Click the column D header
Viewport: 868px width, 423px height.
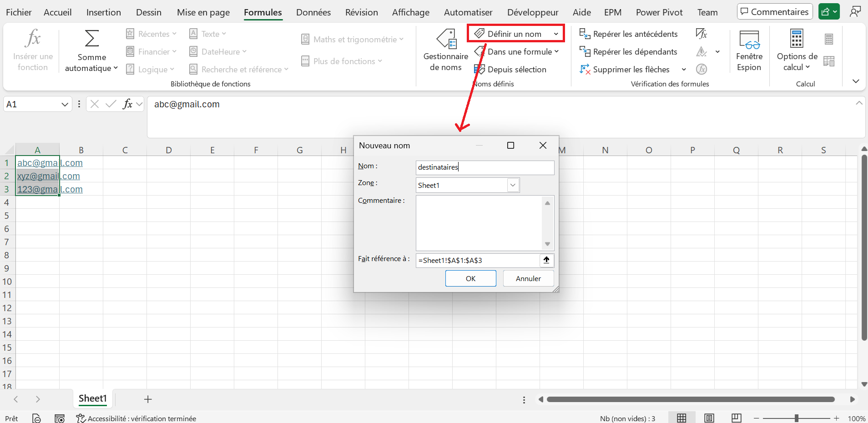tap(169, 150)
